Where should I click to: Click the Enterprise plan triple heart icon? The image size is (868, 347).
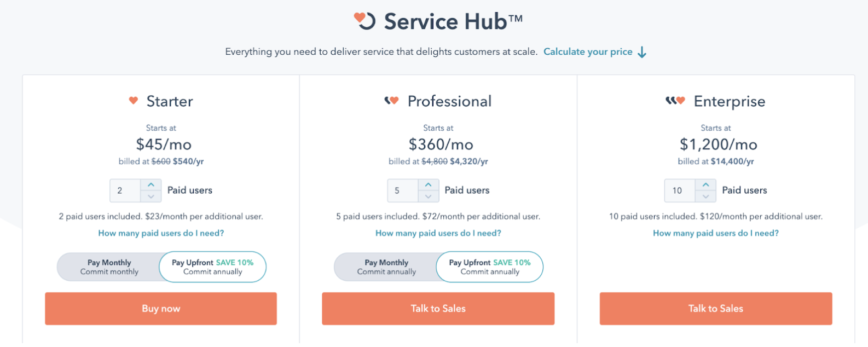[x=675, y=101]
